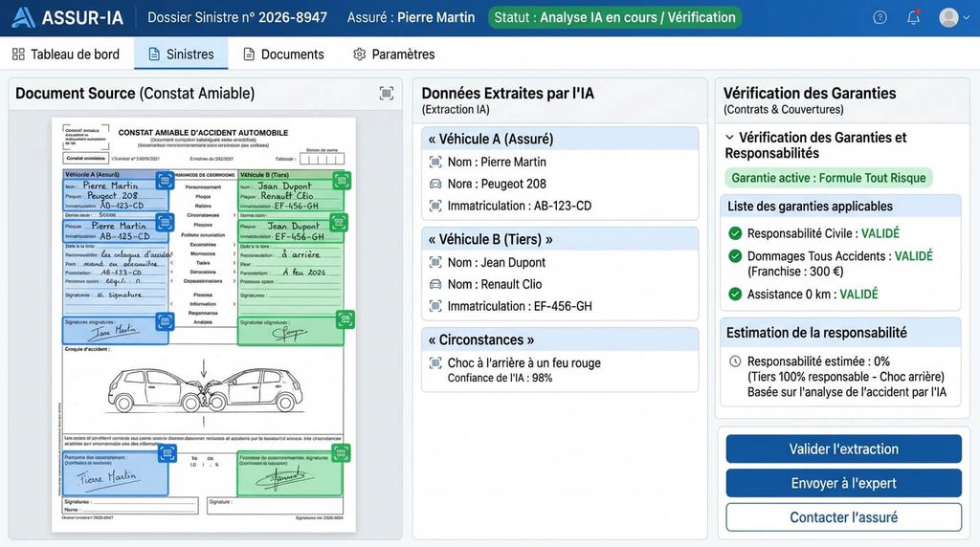
Task: Click the ASSUR-IA logo
Action: 68,17
